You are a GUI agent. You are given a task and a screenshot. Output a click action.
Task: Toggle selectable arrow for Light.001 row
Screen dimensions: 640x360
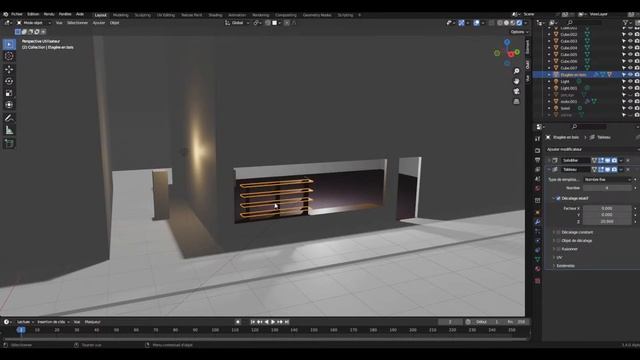click(624, 88)
